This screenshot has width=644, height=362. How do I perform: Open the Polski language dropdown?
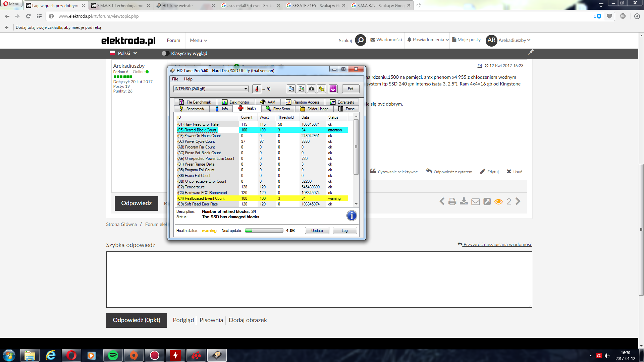pos(123,53)
